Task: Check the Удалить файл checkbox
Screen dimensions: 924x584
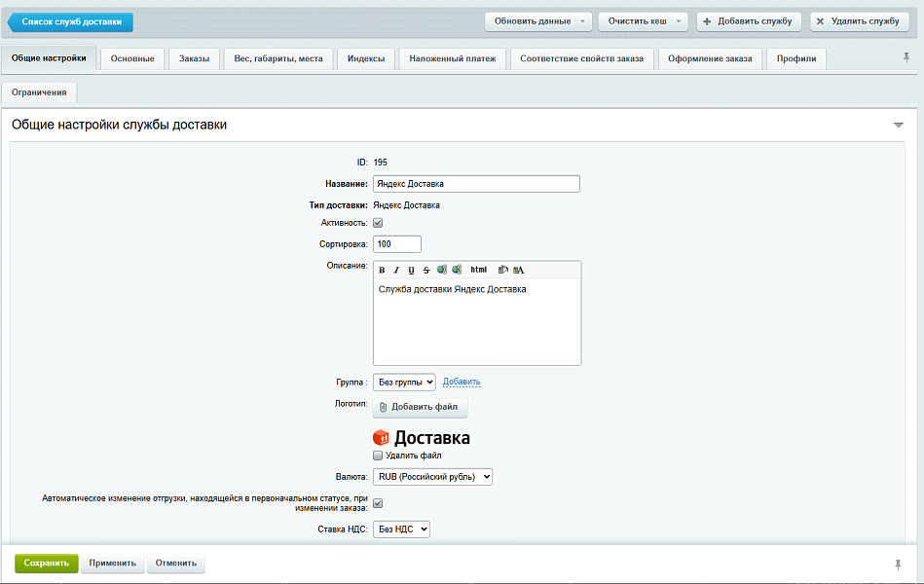Action: [379, 456]
